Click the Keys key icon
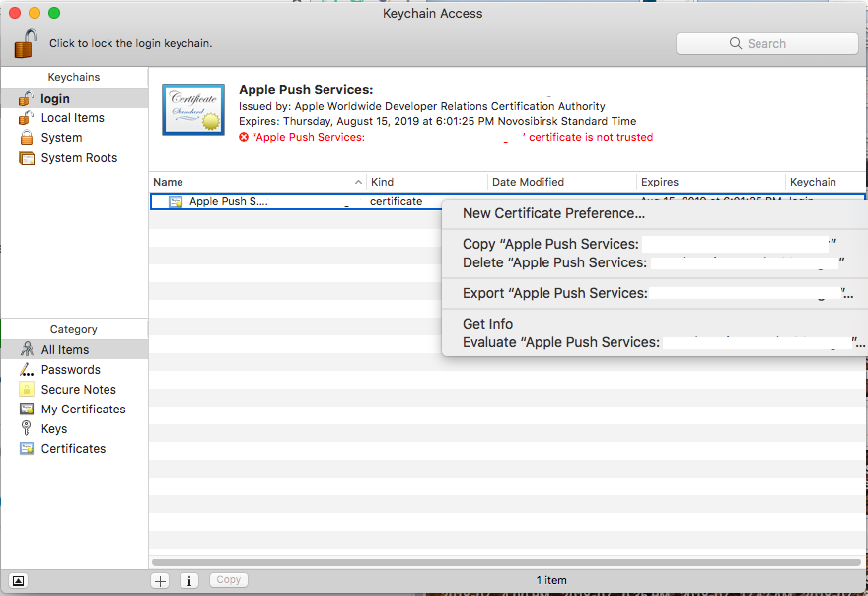Viewport: 868px width, 596px height. [x=26, y=428]
